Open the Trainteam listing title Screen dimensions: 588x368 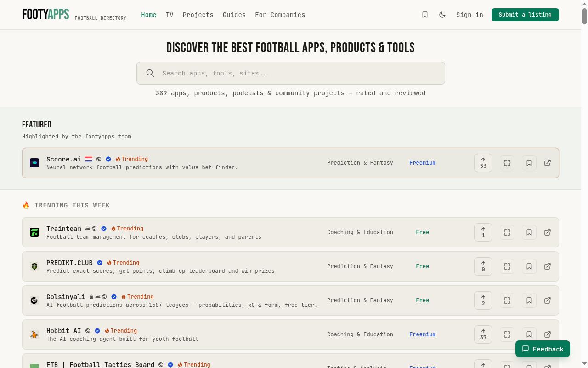63,229
